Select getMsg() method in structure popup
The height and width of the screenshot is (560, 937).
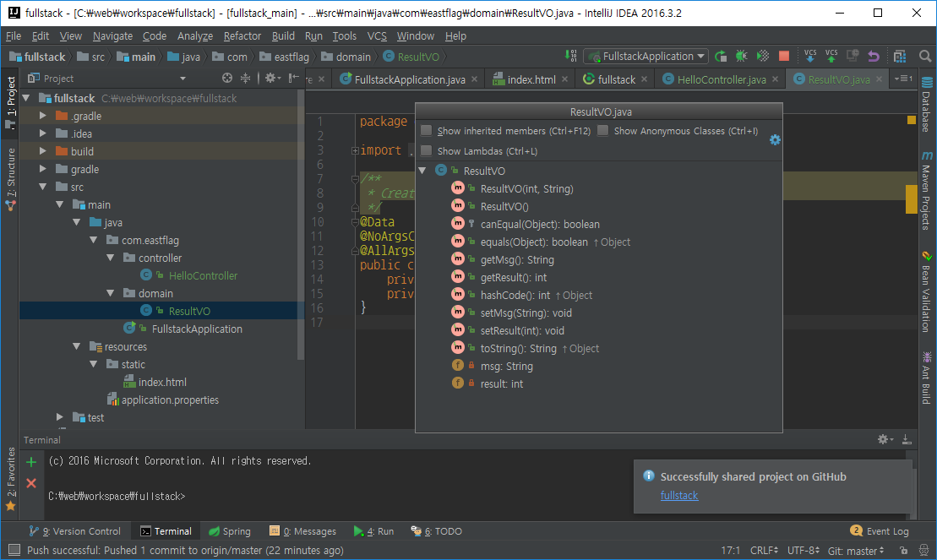(x=517, y=259)
